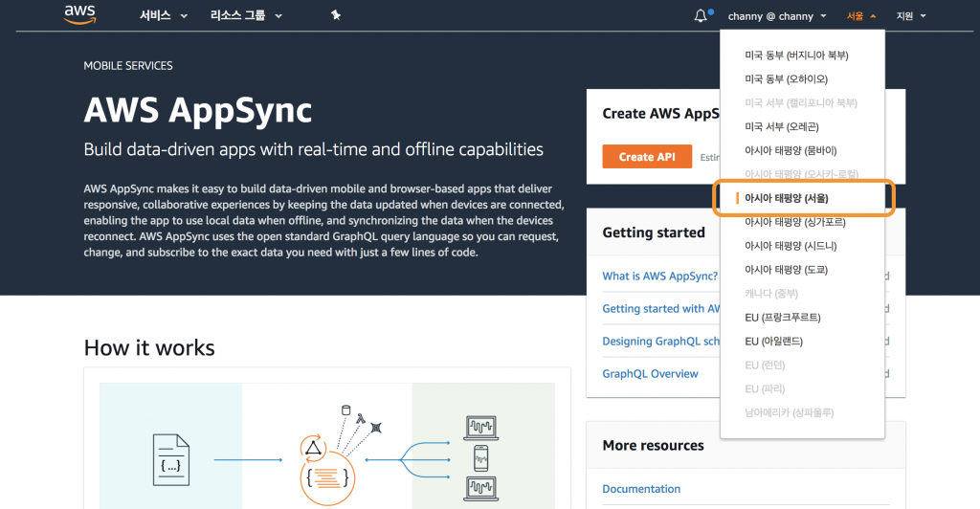Select 아시아 태평양 (도쿄) region
The image size is (980, 509).
(x=786, y=270)
